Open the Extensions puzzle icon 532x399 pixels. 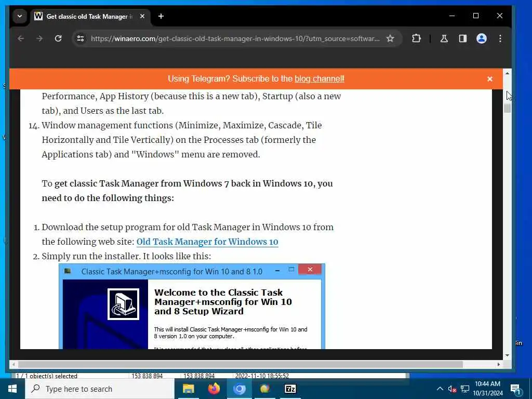coord(416,38)
